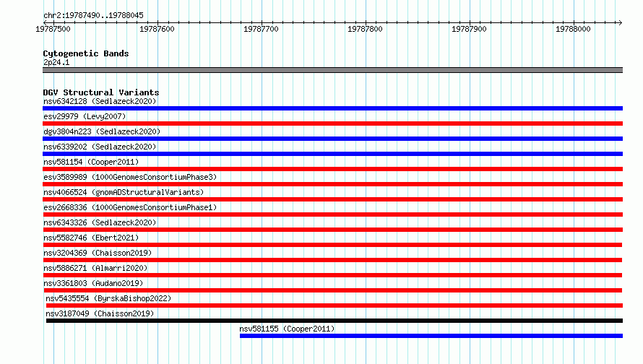Click ruler position 19787700
The height and width of the screenshot is (364, 643).
pos(261,29)
